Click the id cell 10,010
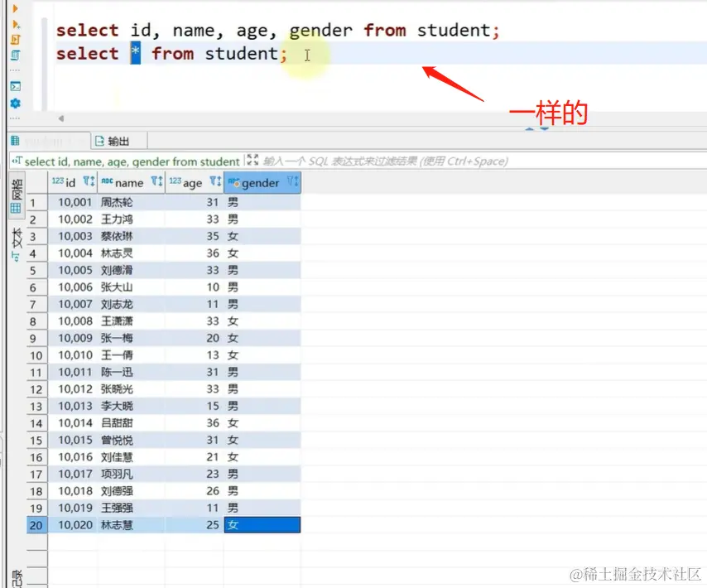707x588 pixels. (73, 355)
